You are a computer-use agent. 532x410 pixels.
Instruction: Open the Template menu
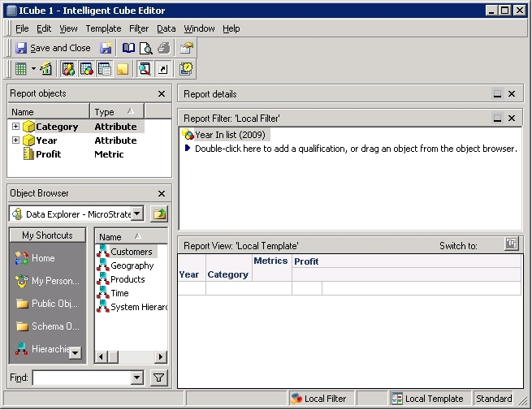(x=103, y=28)
